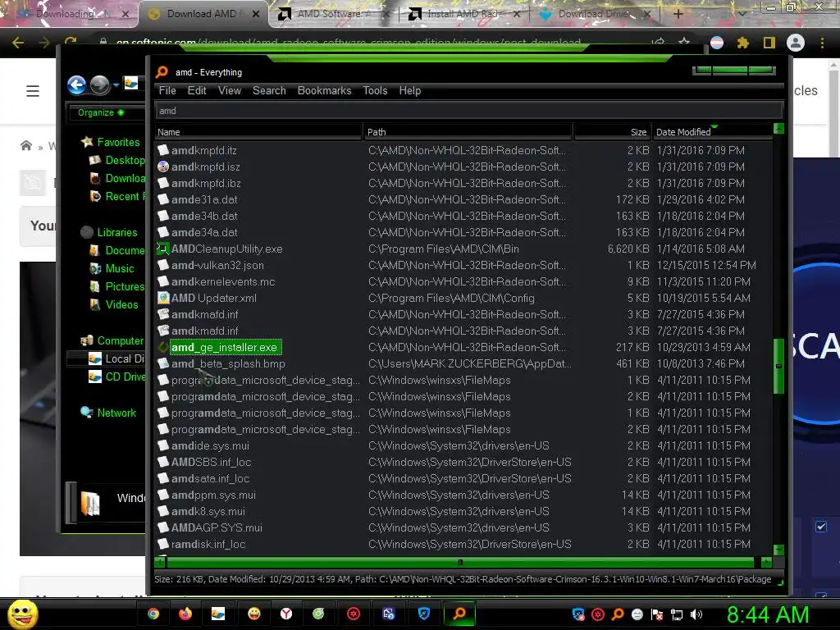
Task: Click the scroll up arrow of results list
Action: 779,129
